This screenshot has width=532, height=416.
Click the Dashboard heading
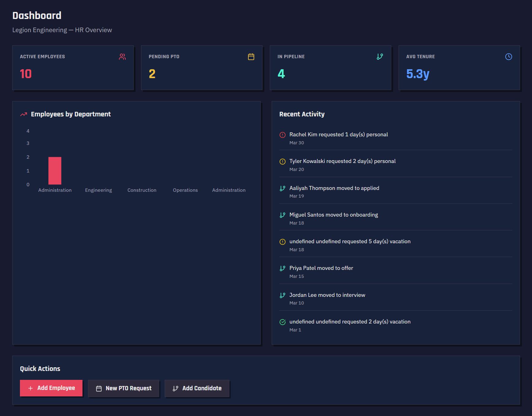coord(36,15)
